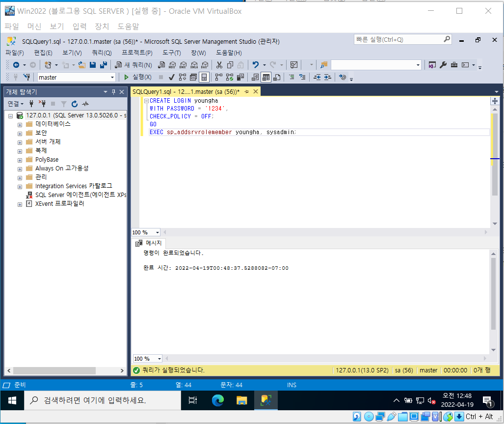Screen dimensions: 504x424
Task: Toggle Include Actual Execution Plan
Action: 218,77
